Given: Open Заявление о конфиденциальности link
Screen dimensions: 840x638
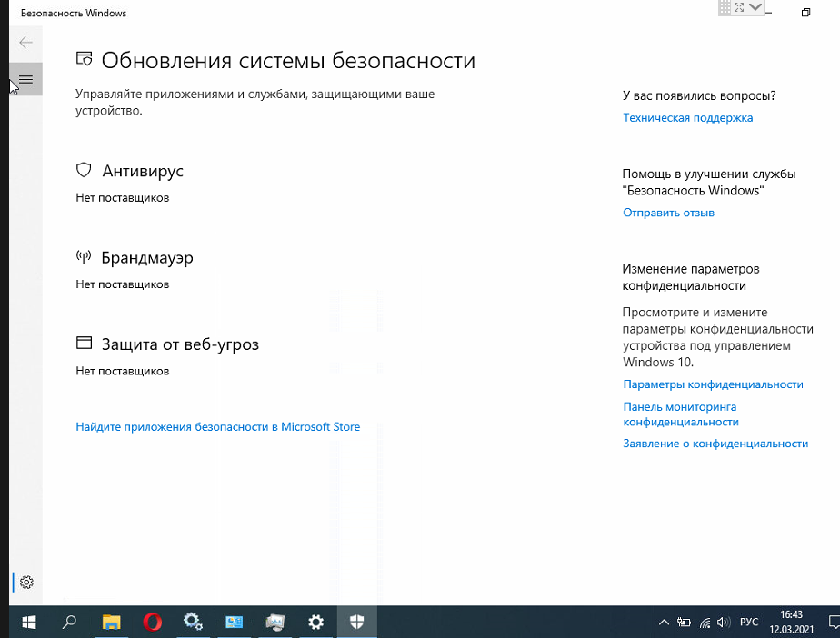Looking at the screenshot, I should [x=715, y=444].
